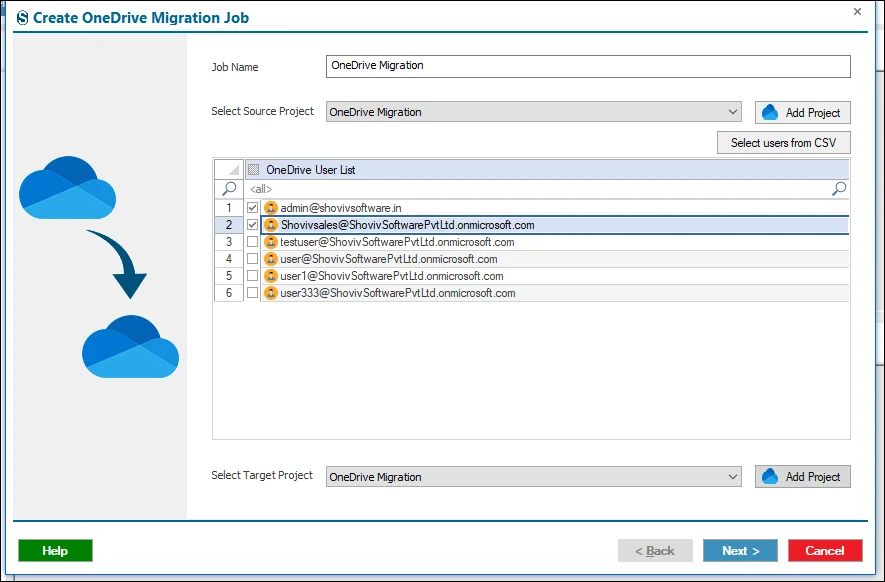Viewport: 885px width, 582px height.
Task: Check the user333 account checkbox
Action: (x=252, y=292)
